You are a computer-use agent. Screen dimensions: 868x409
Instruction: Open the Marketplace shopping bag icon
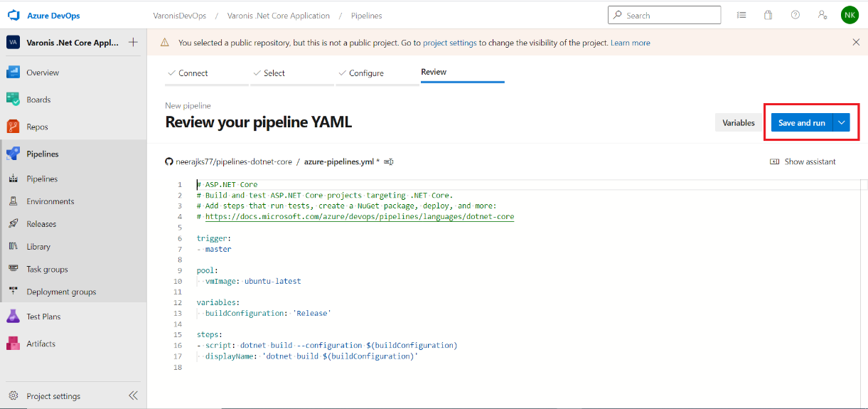768,15
